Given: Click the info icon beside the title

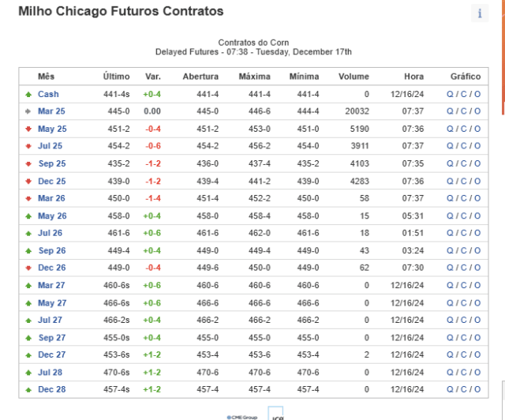Looking at the screenshot, I should click(x=480, y=13).
